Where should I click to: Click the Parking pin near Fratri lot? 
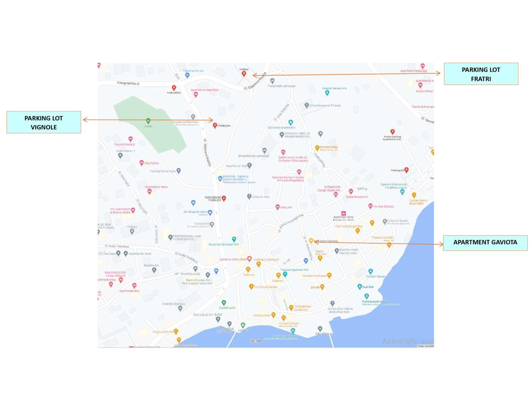click(x=244, y=74)
